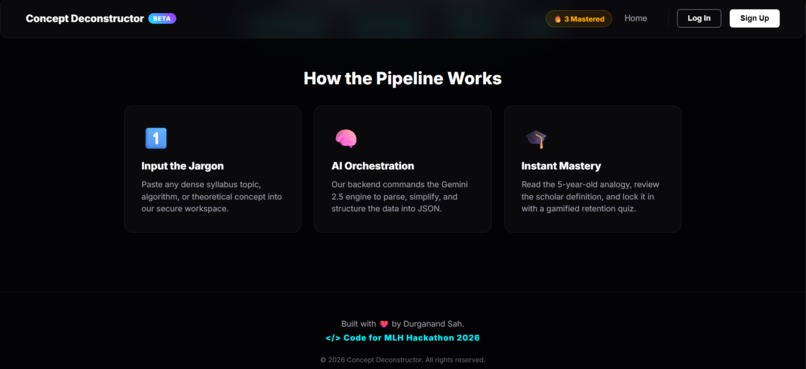
Task: Click the pink brain icon
Action: pyautogui.click(x=346, y=138)
